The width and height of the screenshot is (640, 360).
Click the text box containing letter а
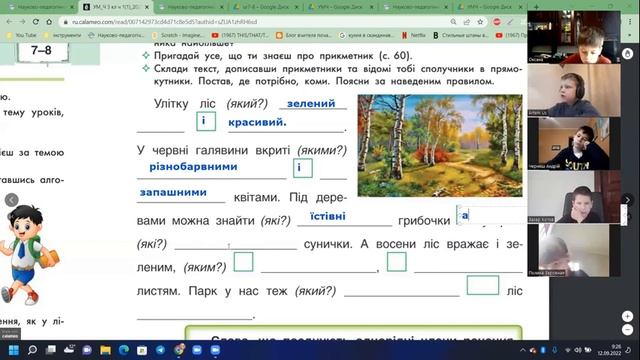(491, 215)
